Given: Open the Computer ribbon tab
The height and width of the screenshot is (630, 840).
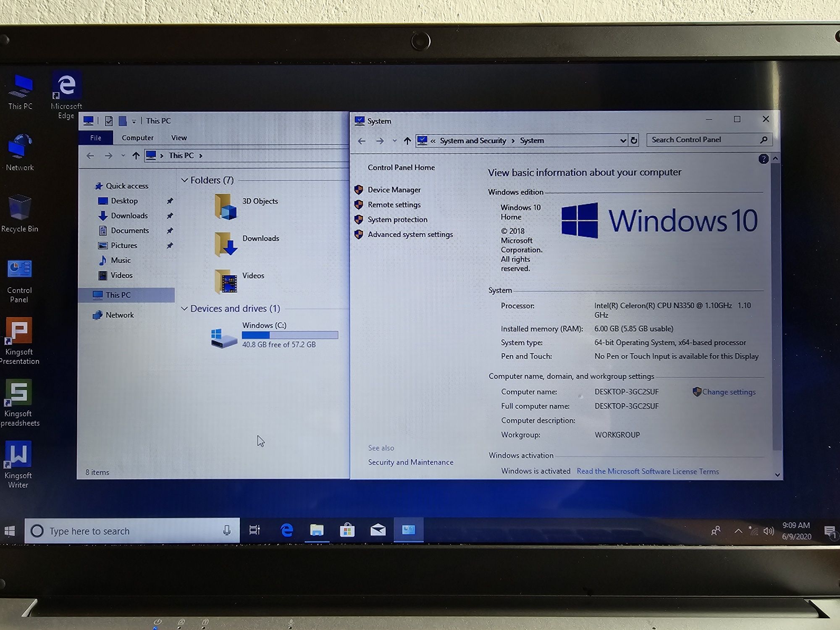Looking at the screenshot, I should (x=137, y=138).
